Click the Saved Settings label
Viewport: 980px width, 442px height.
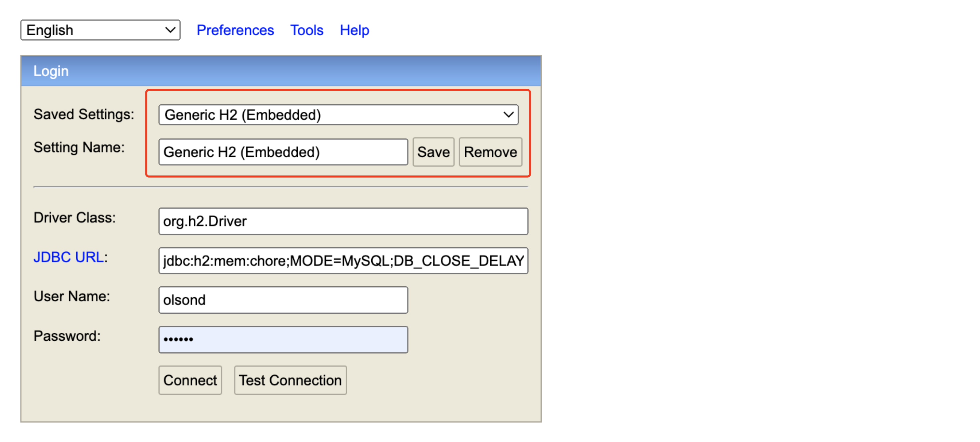tap(84, 114)
